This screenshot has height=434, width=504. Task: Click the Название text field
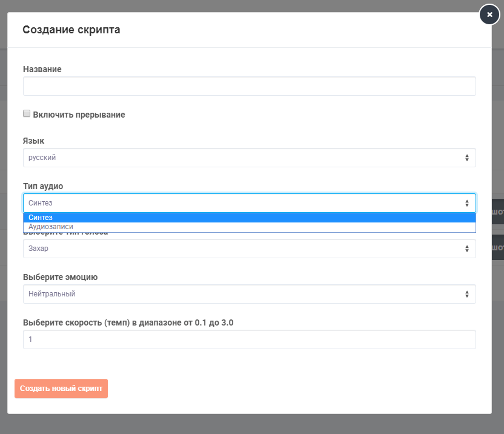tap(249, 86)
